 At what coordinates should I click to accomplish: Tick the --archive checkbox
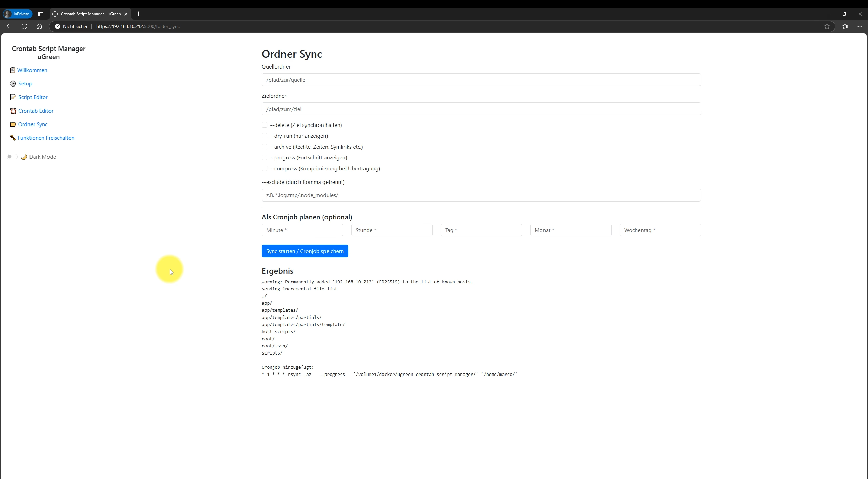[x=264, y=147]
